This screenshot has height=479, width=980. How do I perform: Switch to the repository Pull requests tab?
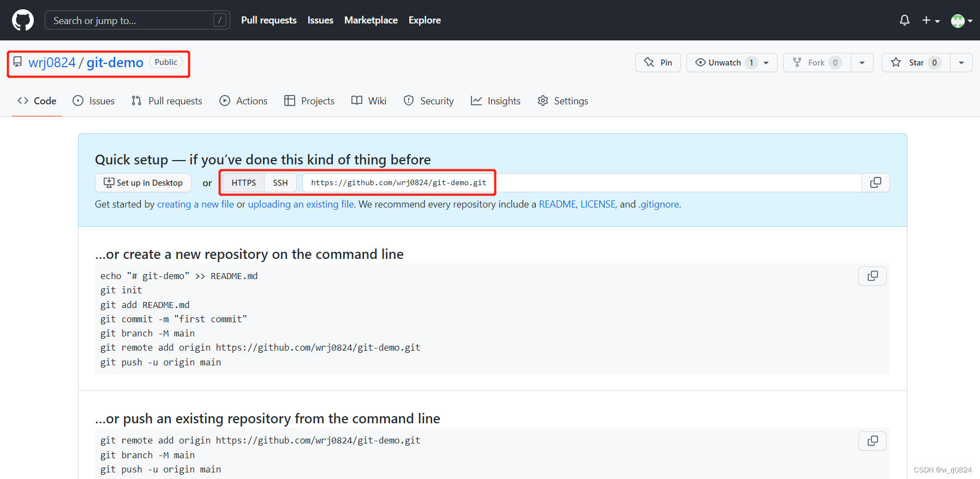[167, 101]
